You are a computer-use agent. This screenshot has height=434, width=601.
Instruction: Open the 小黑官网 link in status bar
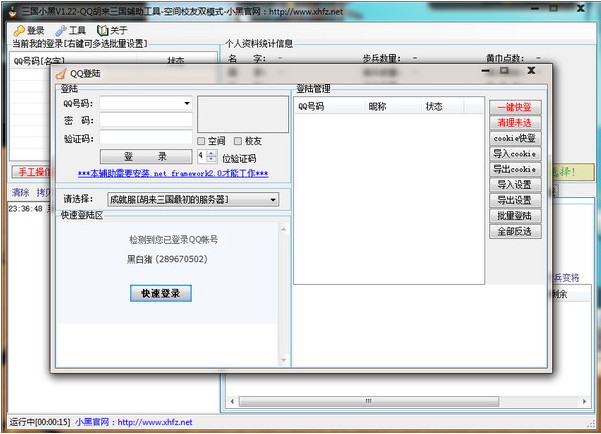coord(134,422)
